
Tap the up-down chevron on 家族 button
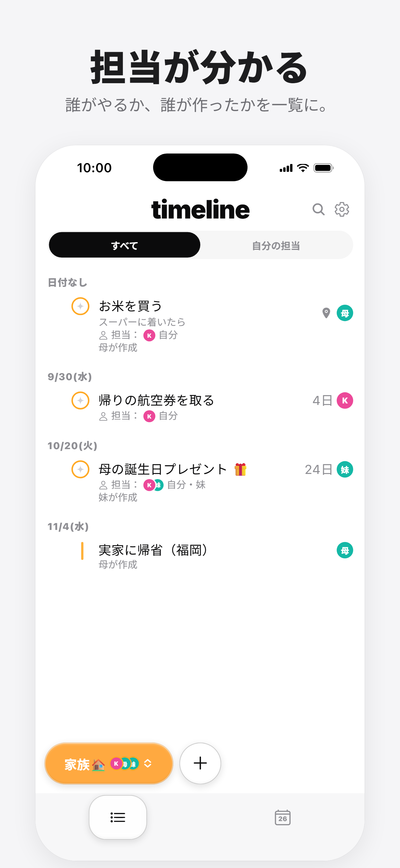(148, 764)
